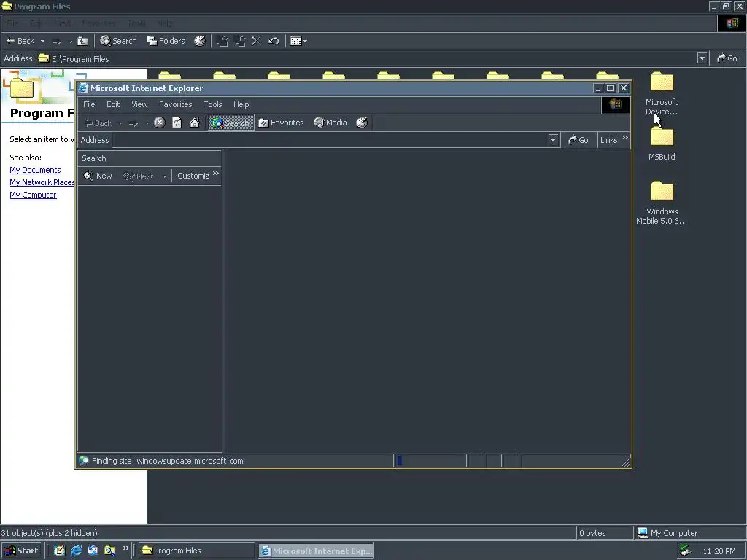This screenshot has width=747, height=560.
Task: Click Go button in Program Files window
Action: pos(727,58)
